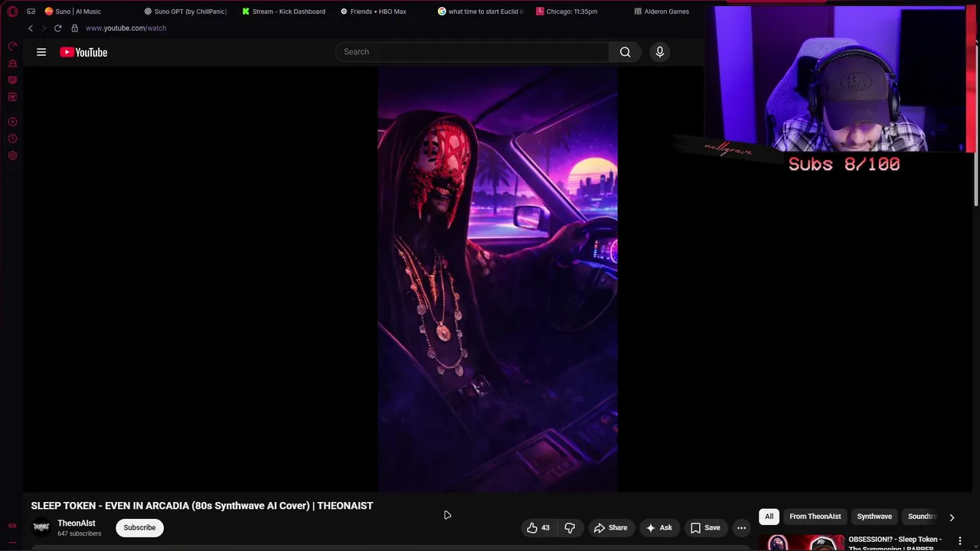Open browsing History clock in sidebar
Viewport: 980px width, 551px height.
pos(12,139)
